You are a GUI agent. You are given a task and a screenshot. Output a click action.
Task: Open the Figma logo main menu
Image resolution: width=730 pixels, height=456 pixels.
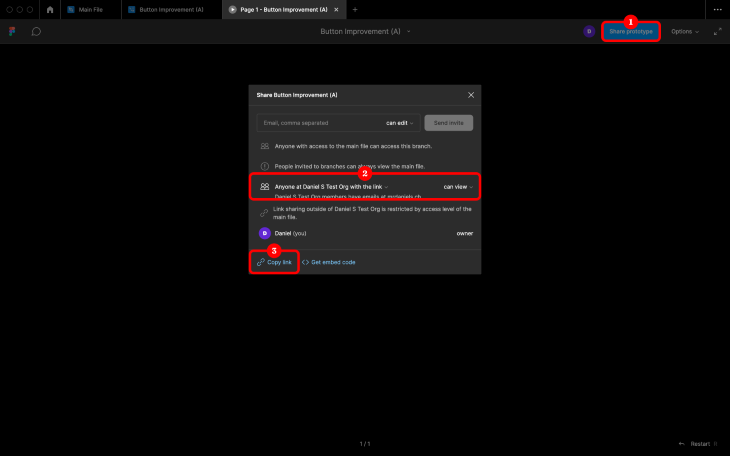pos(12,32)
